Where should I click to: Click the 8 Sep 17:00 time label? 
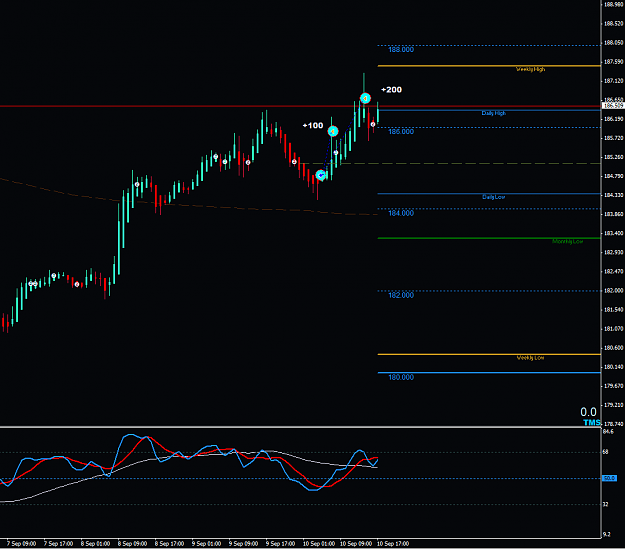coord(169,544)
